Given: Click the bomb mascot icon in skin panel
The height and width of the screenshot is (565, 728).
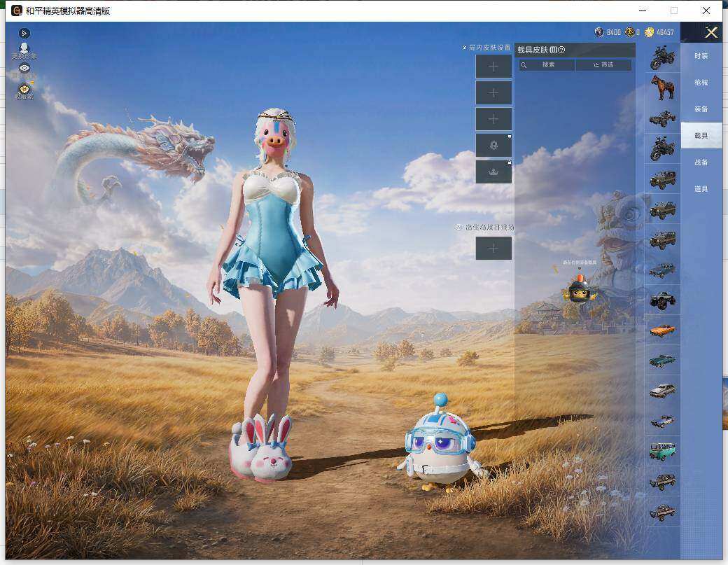Looking at the screenshot, I should coord(579,289).
